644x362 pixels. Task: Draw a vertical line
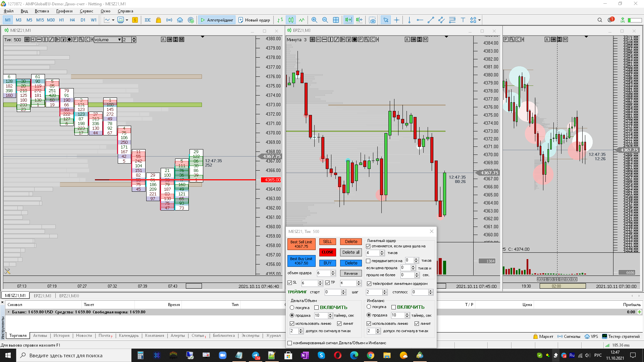[409, 20]
